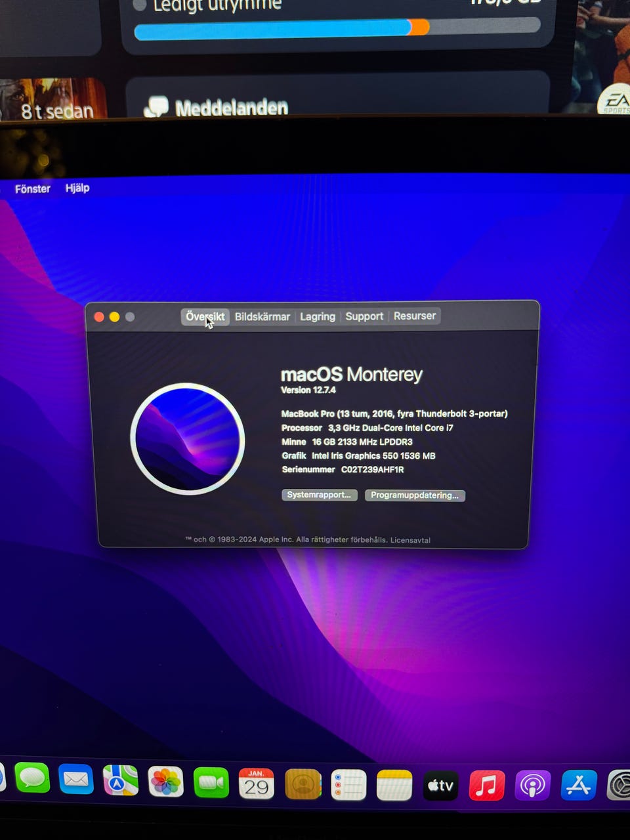Open the Contacts app
The width and height of the screenshot is (630, 840).
(x=303, y=784)
